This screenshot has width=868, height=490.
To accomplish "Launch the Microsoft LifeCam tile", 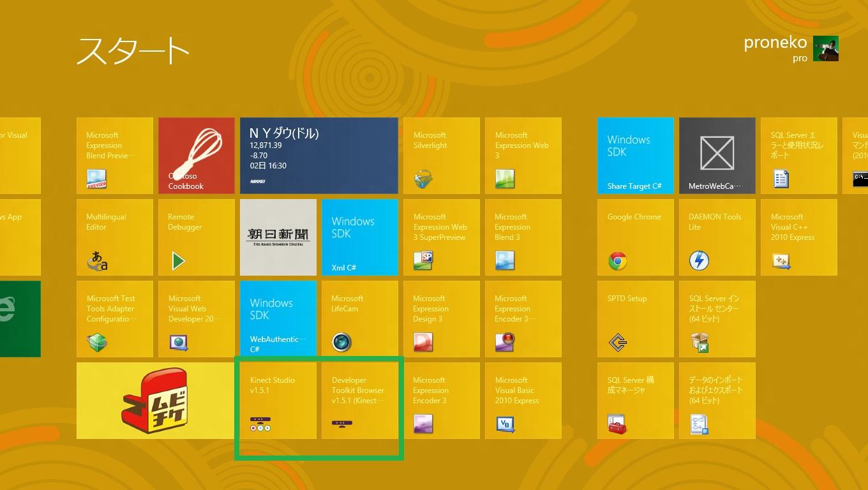I will pyautogui.click(x=360, y=319).
